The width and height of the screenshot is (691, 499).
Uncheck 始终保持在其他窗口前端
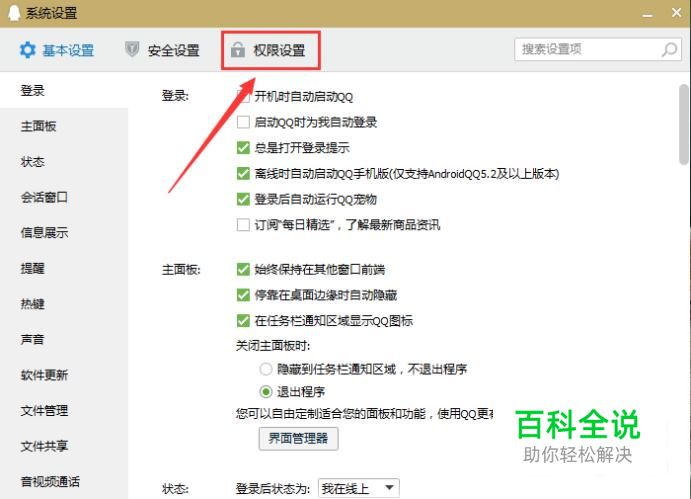(243, 269)
